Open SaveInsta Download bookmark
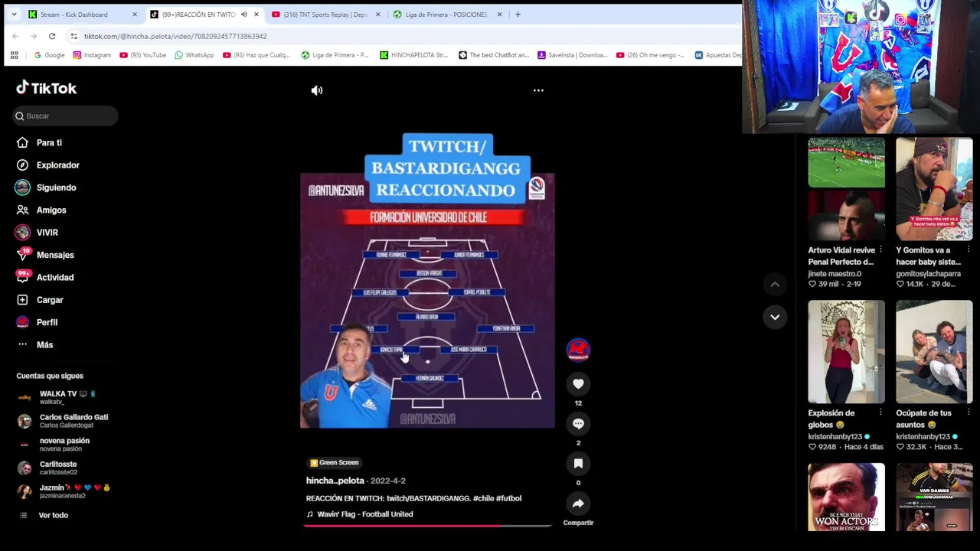Image resolution: width=980 pixels, height=551 pixels. [573, 55]
